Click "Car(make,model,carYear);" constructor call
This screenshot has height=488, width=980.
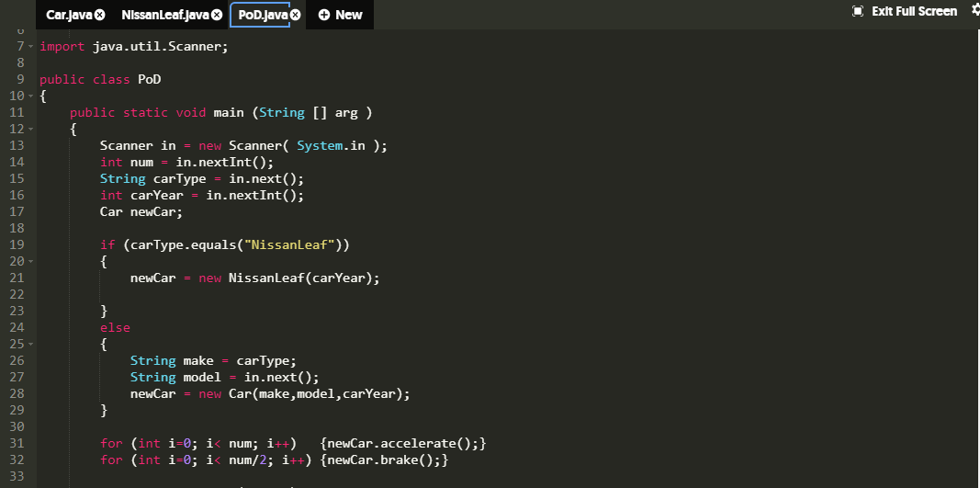(320, 394)
